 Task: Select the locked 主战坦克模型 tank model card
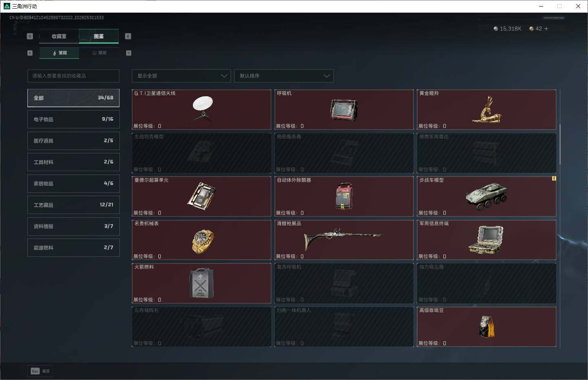click(201, 153)
